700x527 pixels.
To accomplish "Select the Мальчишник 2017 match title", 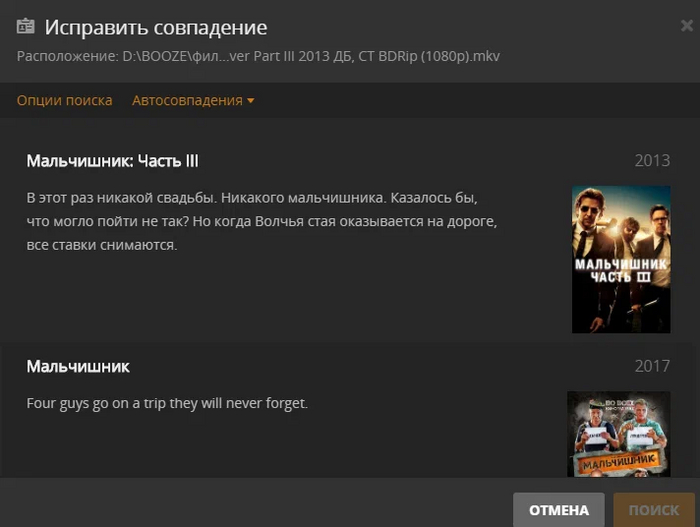I will pyautogui.click(x=78, y=367).
